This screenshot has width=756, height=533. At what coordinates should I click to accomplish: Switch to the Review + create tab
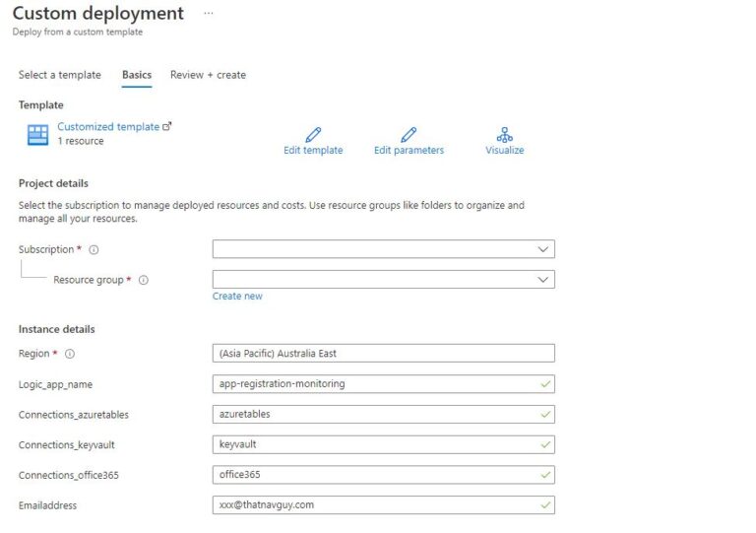pyautogui.click(x=208, y=75)
